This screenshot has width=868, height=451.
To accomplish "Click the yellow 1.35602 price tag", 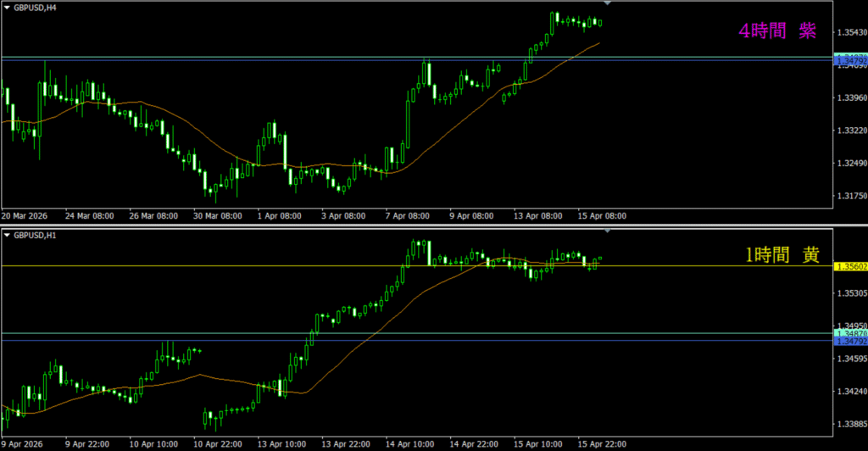I will click(x=851, y=266).
